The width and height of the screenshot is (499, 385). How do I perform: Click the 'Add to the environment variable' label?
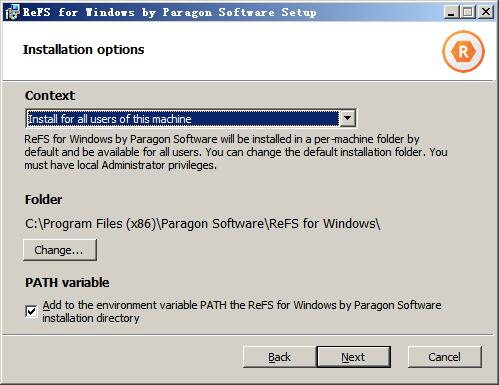242,311
